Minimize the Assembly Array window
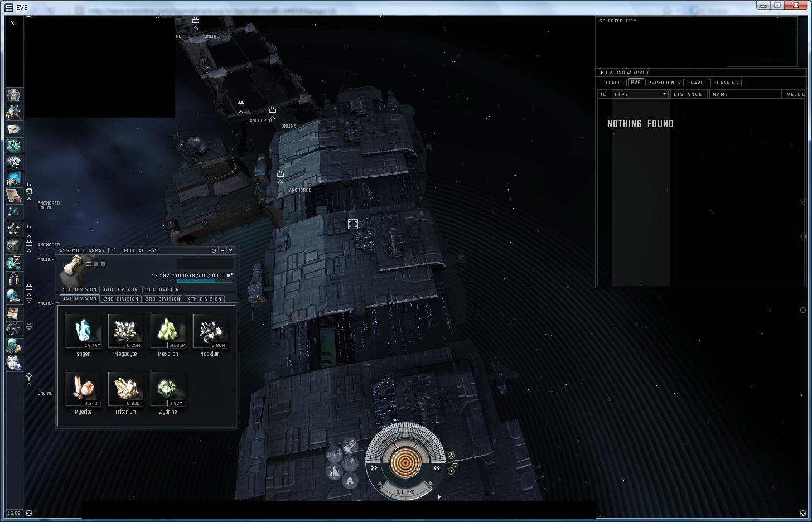The height and width of the screenshot is (522, 812). tap(222, 250)
